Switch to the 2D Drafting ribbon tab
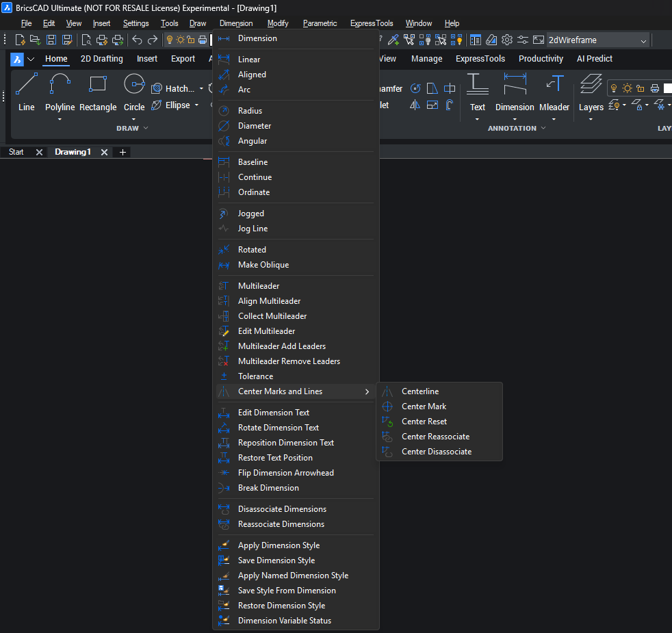Image resolution: width=672 pixels, height=633 pixels. pos(101,59)
